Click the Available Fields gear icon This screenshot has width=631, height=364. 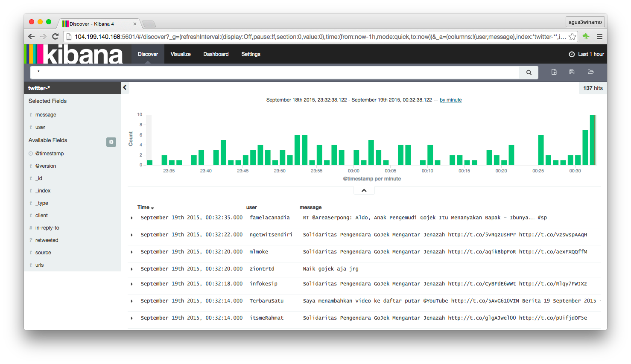pyautogui.click(x=111, y=142)
